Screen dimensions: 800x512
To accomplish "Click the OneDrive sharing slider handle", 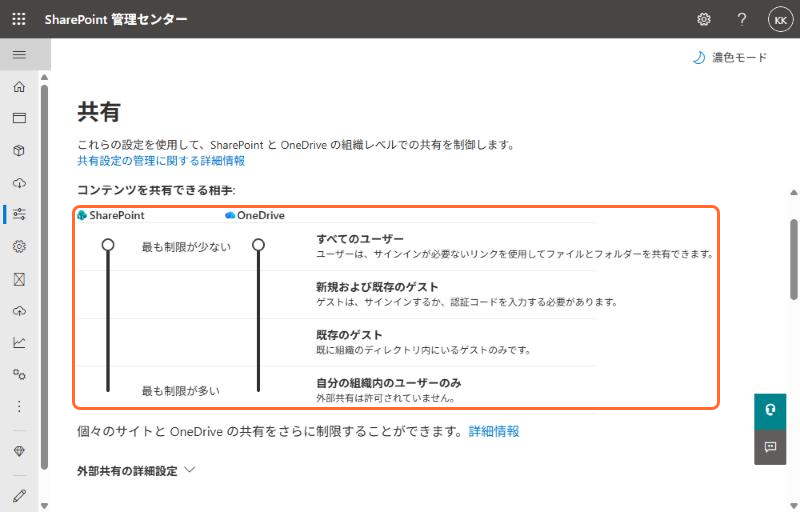I will click(259, 245).
